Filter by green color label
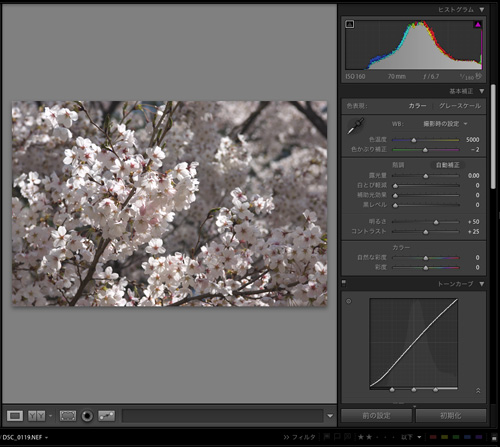 coord(456,437)
